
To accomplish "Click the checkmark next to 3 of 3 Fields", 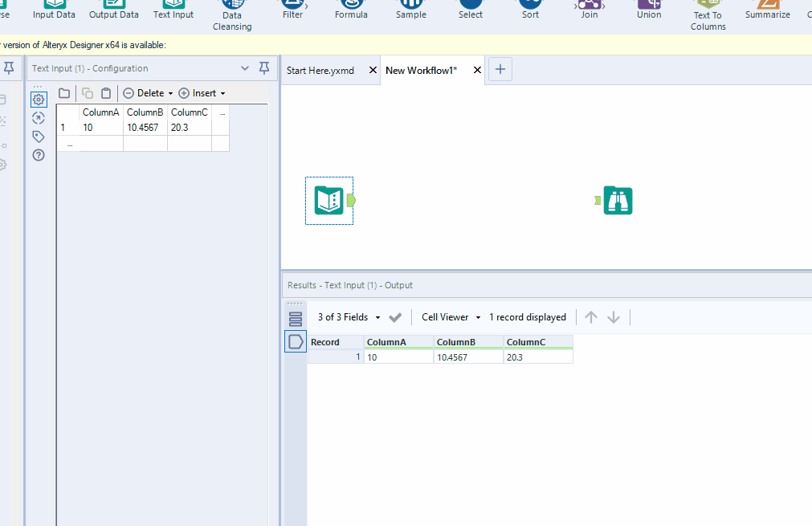I will 394,316.
